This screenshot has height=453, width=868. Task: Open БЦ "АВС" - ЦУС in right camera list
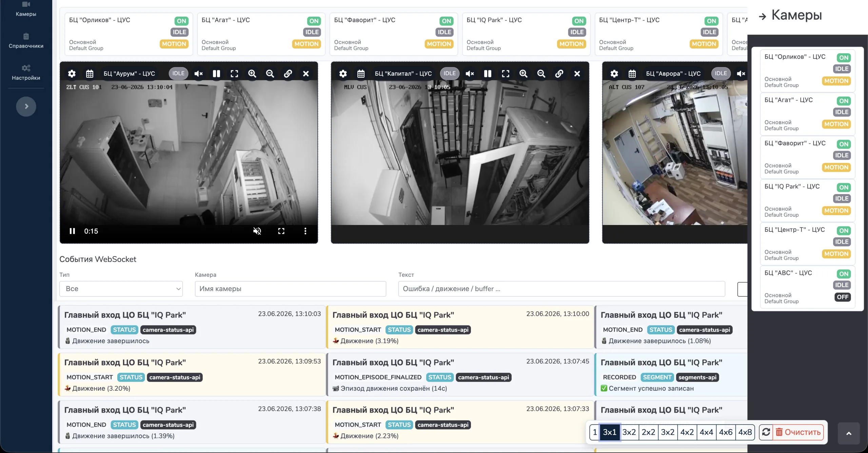pyautogui.click(x=808, y=287)
